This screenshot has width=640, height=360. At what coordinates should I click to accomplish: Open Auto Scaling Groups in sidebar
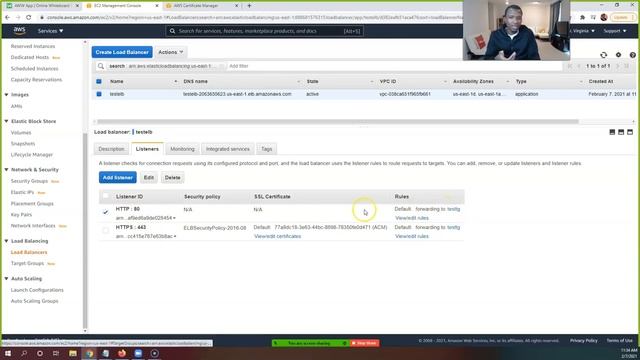[34, 301]
